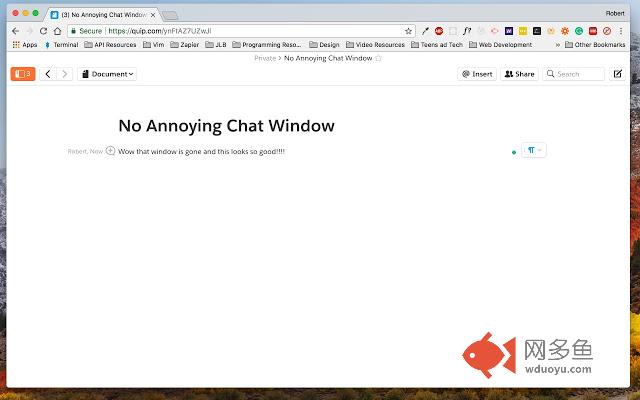The image size is (640, 400).
Task: Click the orange gear extension icon
Action: (565, 31)
